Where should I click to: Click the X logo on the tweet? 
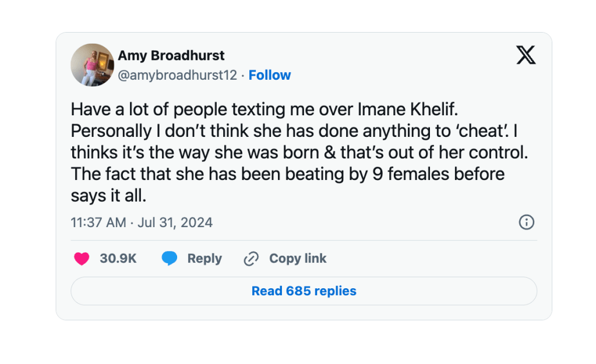526,56
